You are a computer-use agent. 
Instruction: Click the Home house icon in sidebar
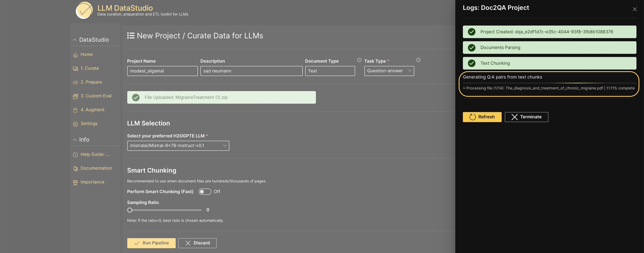75,55
